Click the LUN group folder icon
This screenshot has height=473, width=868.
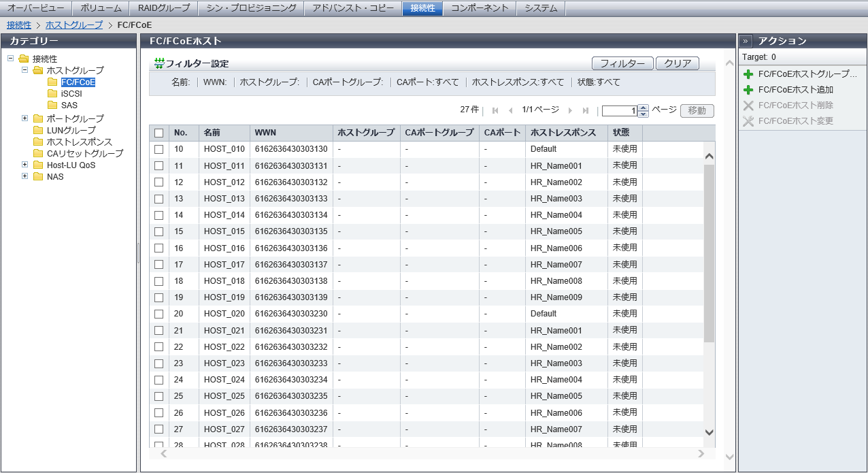click(38, 130)
